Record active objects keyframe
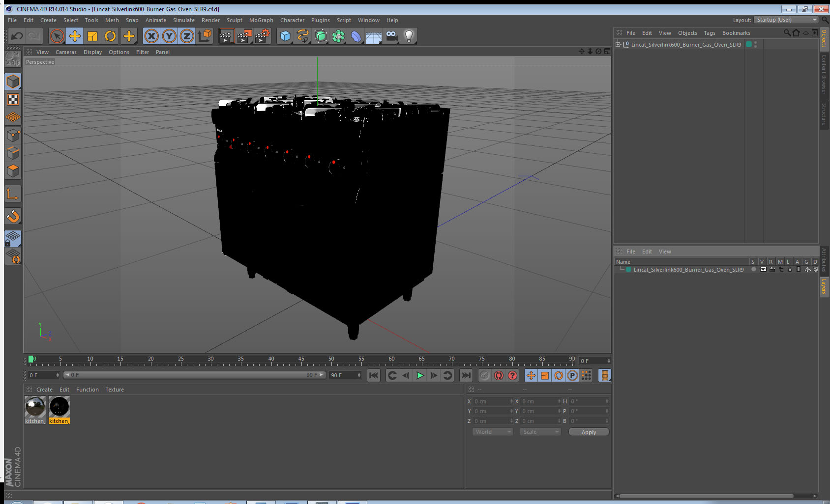830x504 pixels. click(485, 375)
